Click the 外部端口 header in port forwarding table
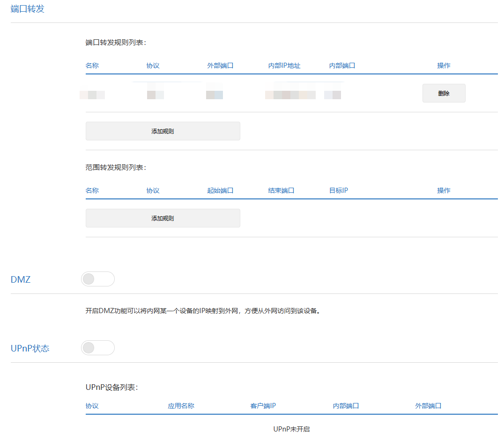Image resolution: width=504 pixels, height=439 pixels. [220, 66]
